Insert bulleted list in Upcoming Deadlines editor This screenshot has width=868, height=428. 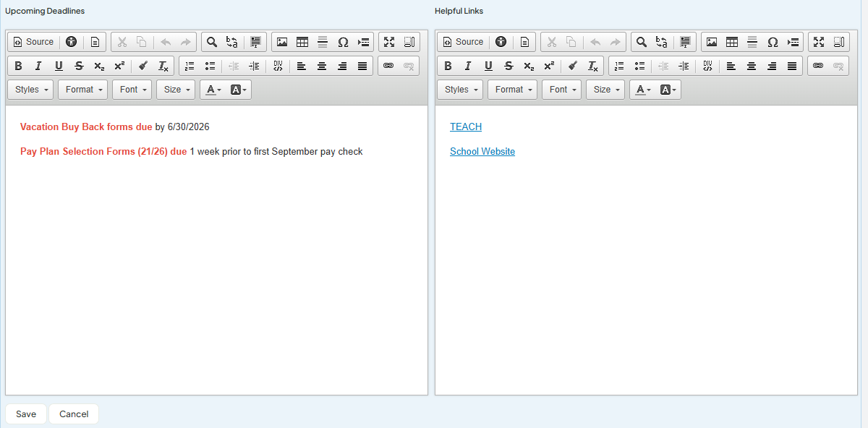point(210,66)
